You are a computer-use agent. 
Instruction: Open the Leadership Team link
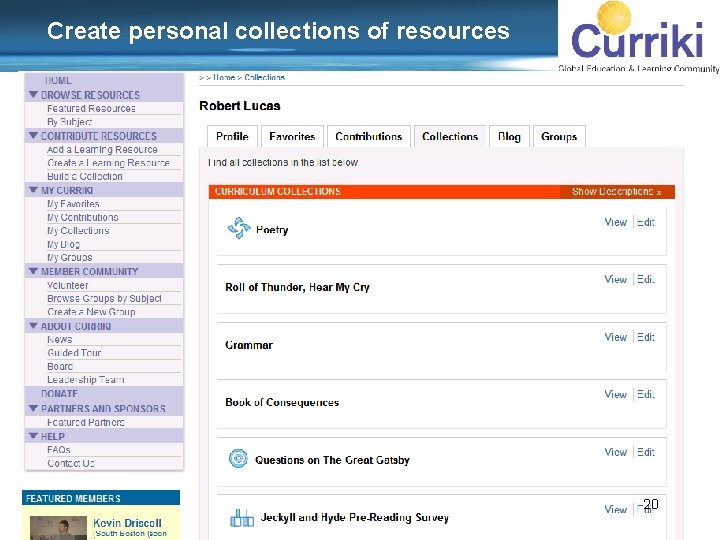coord(85,379)
